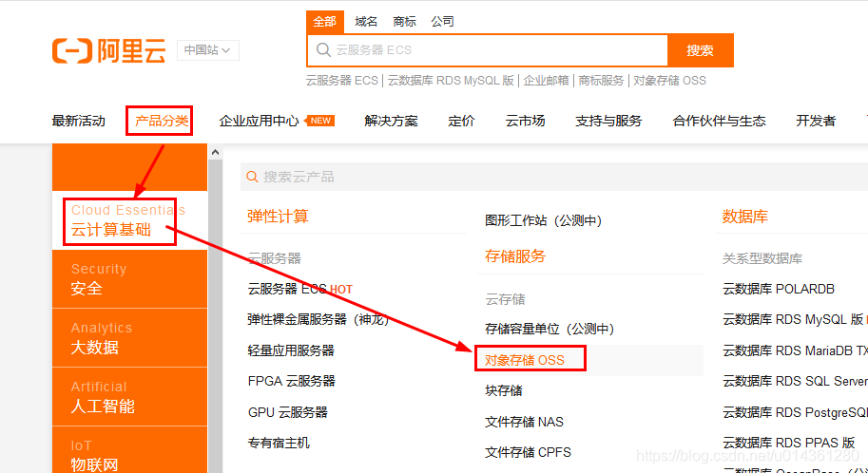Select the 公司 search tab
Image resolution: width=868 pixels, height=473 pixels.
[x=442, y=22]
